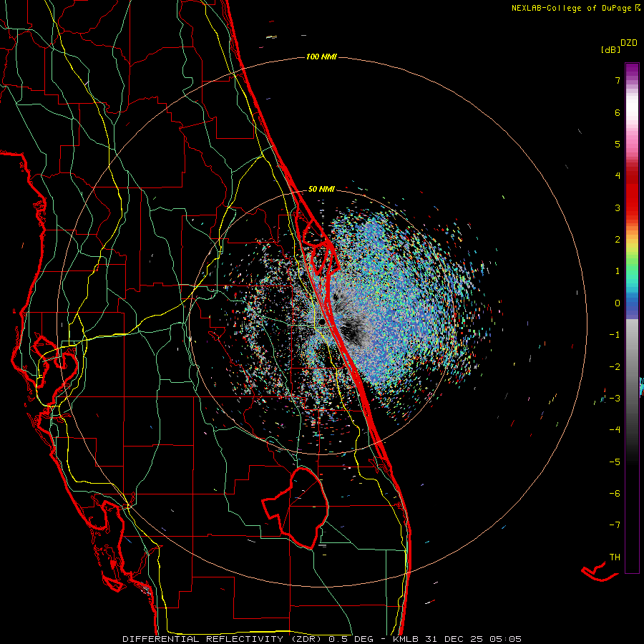This screenshot has height=644, width=644.
Task: Click the -1 value on dB scale
Action: click(615, 335)
